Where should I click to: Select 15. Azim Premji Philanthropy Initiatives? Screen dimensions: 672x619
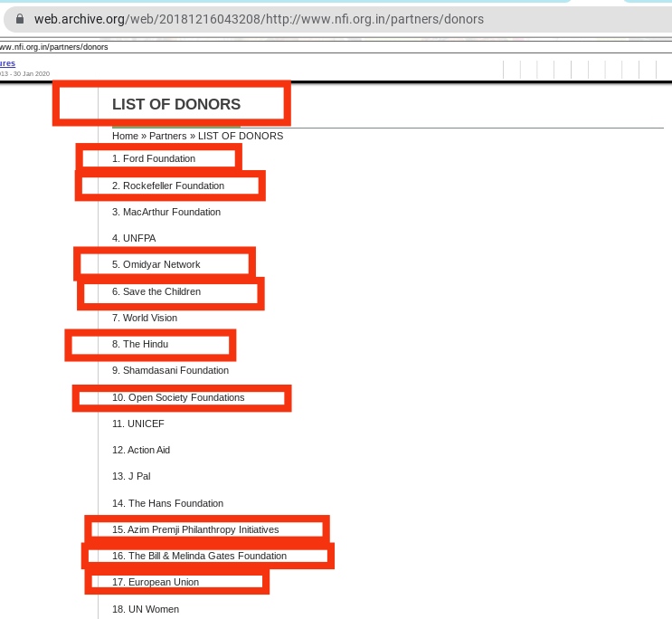195,529
